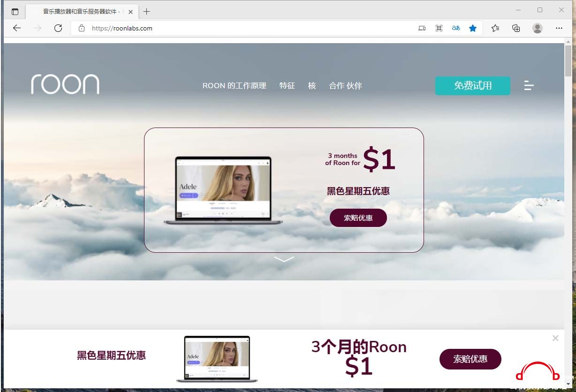Open browser settings and more menu

point(559,28)
